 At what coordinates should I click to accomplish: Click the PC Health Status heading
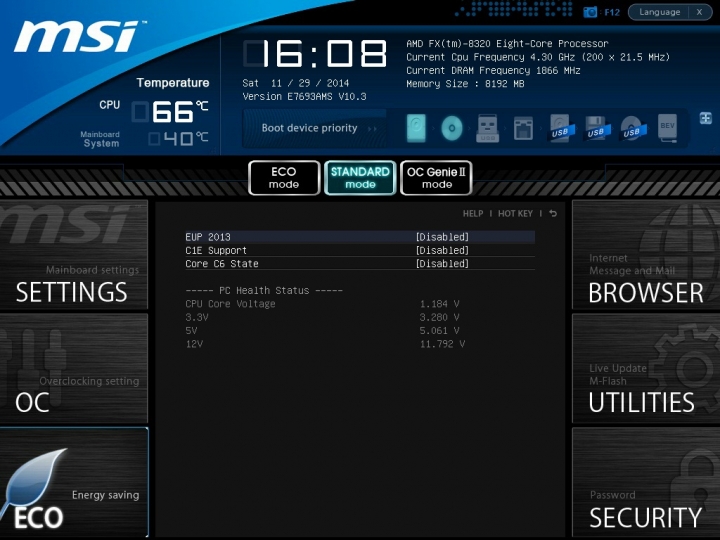[x=264, y=290]
